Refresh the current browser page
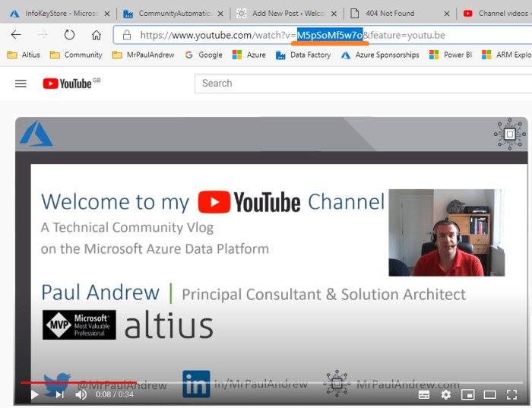532x408 pixels. [69, 35]
